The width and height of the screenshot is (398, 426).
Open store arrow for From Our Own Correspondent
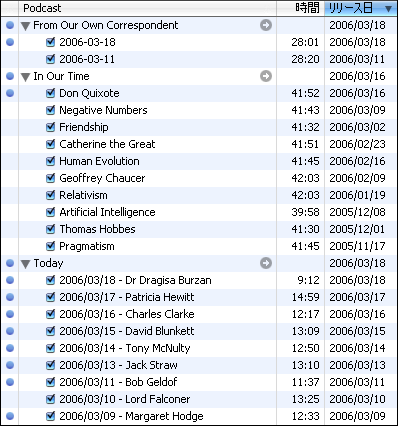(266, 25)
